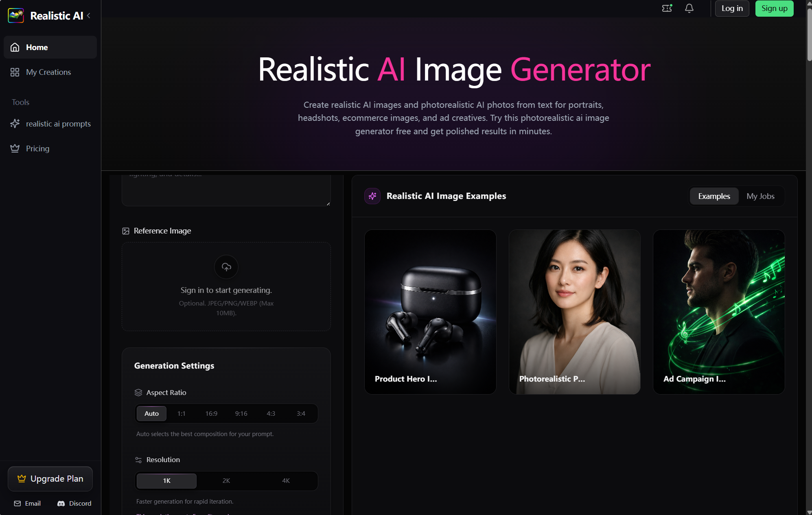Click the Realistic AI logo icon
This screenshot has height=515, width=812.
tap(16, 16)
